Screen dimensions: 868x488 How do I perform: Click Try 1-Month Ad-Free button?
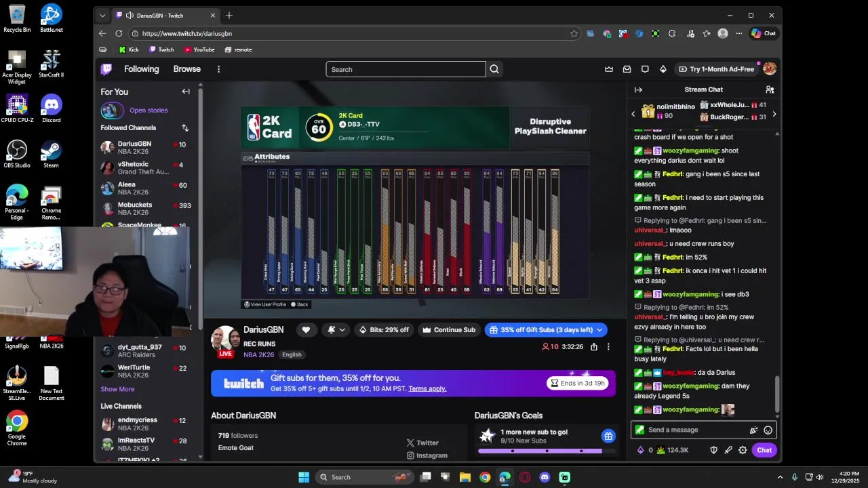point(716,69)
